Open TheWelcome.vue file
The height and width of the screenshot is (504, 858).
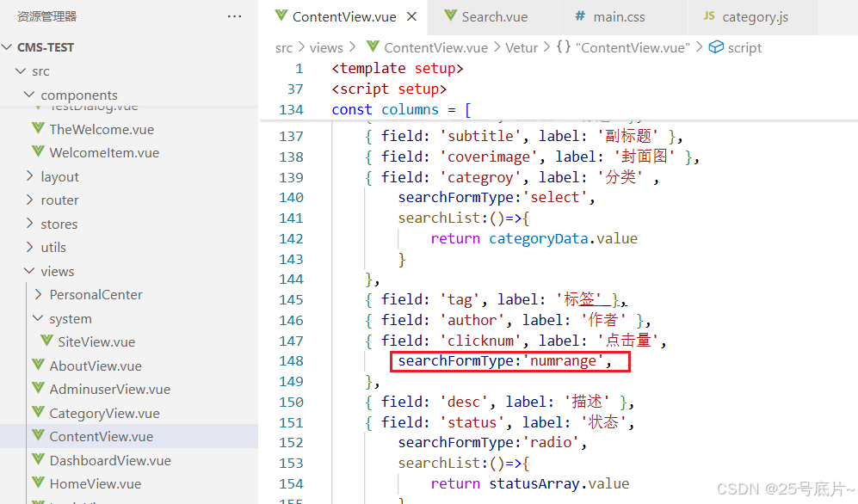pyautogui.click(x=102, y=130)
